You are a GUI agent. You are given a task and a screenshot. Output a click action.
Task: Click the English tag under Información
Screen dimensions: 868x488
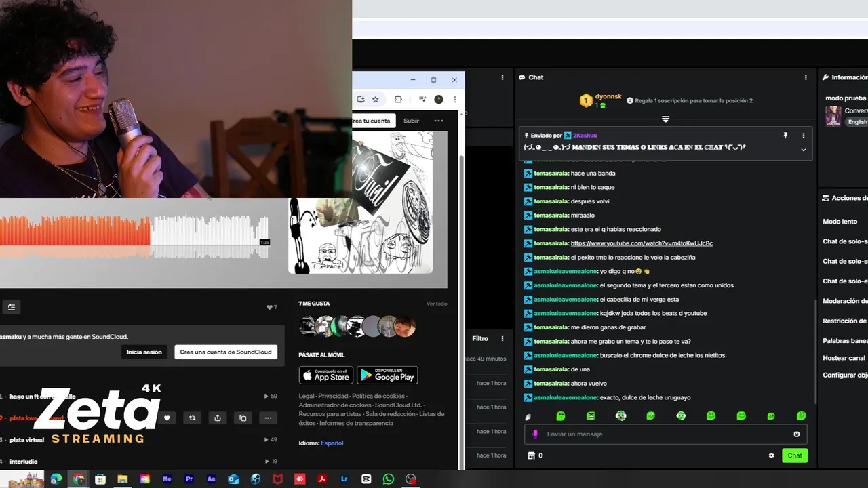point(857,122)
